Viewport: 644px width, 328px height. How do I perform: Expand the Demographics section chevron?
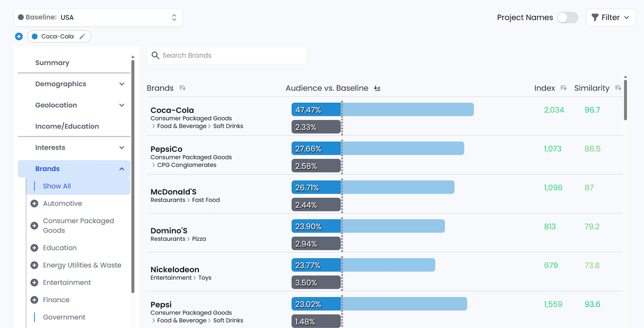(121, 84)
